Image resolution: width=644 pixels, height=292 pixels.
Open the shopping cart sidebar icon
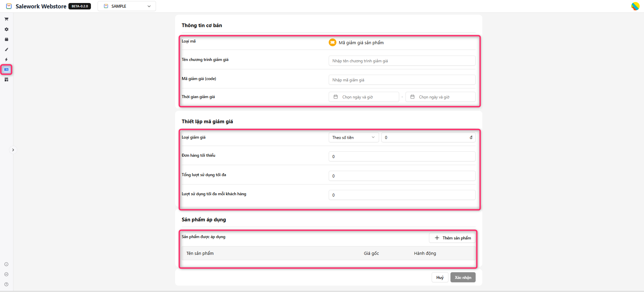6,19
